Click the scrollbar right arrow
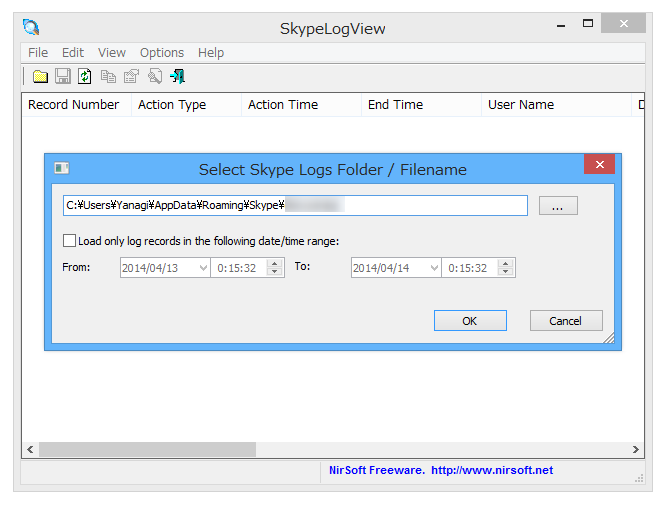670x511 pixels. tap(636, 449)
